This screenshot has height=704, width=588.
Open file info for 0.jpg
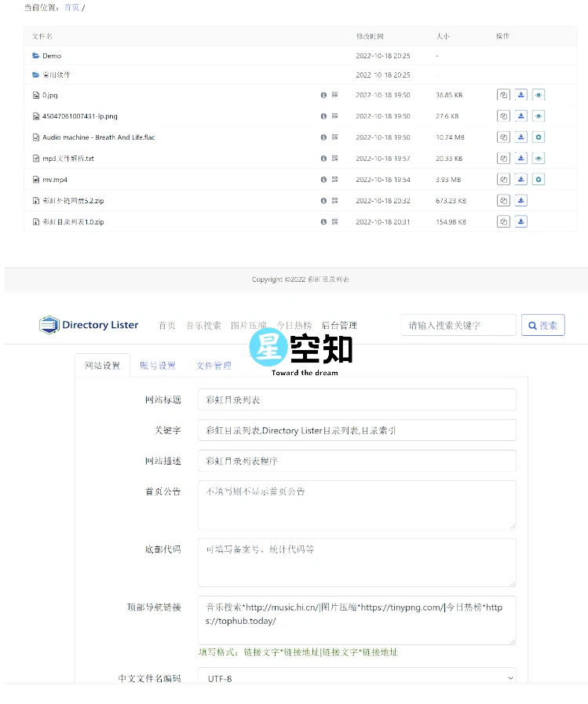pos(323,95)
